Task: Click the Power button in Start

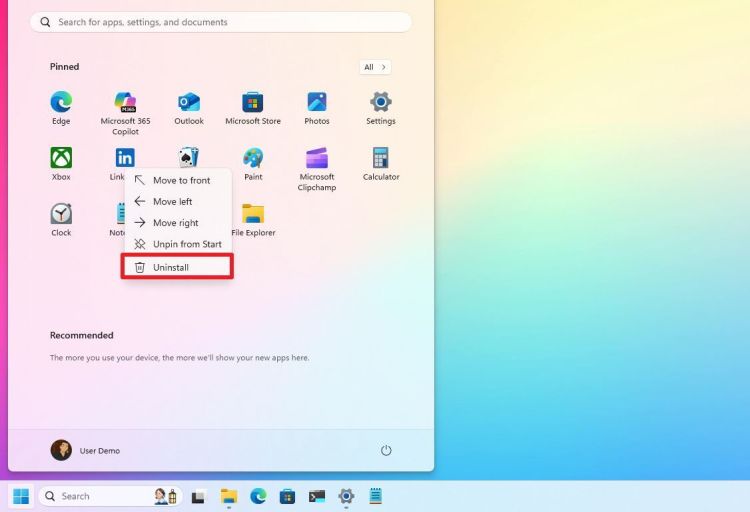Action: click(x=387, y=450)
